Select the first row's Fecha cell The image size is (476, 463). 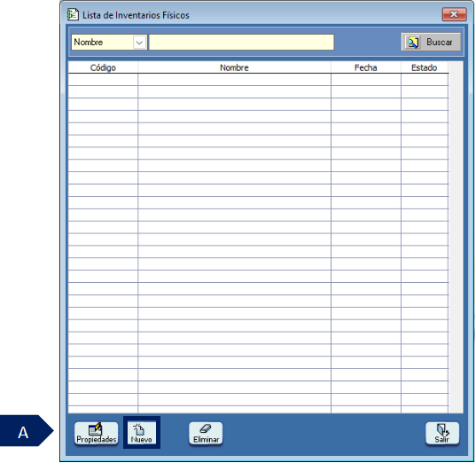pos(366,80)
